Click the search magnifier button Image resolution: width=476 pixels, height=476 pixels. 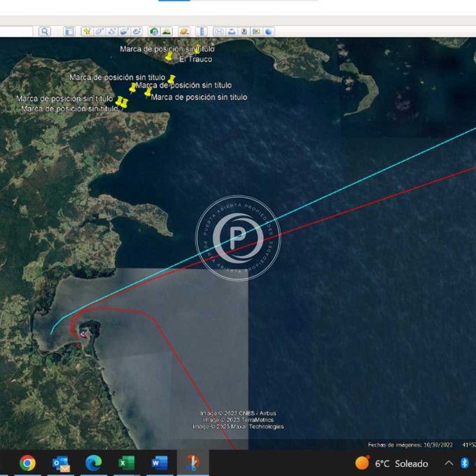click(45, 31)
